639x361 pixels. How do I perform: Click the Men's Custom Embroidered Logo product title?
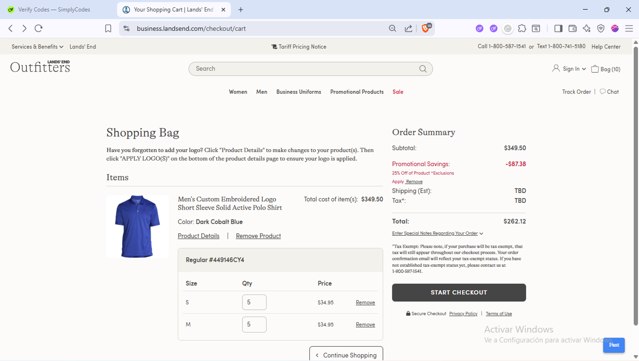[x=230, y=203]
